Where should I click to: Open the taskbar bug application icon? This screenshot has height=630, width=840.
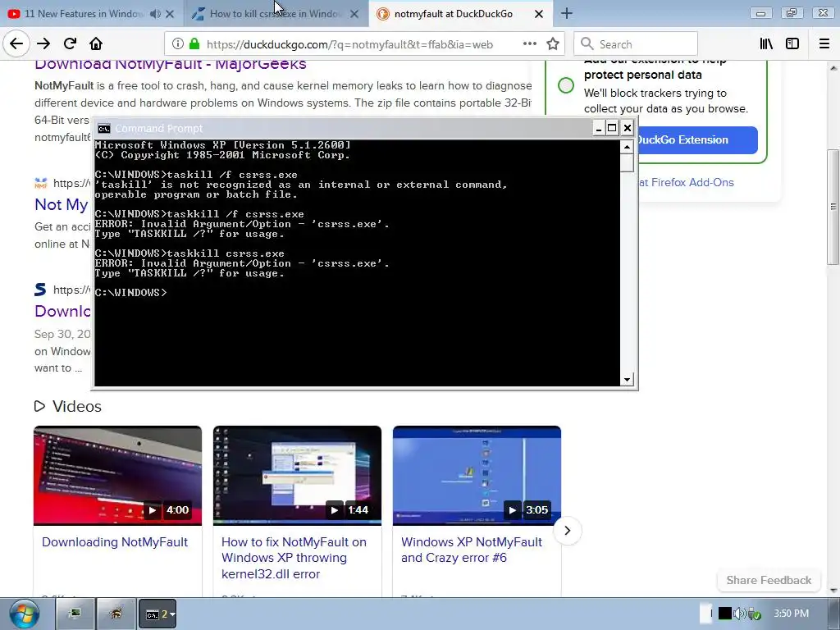pyautogui.click(x=115, y=614)
